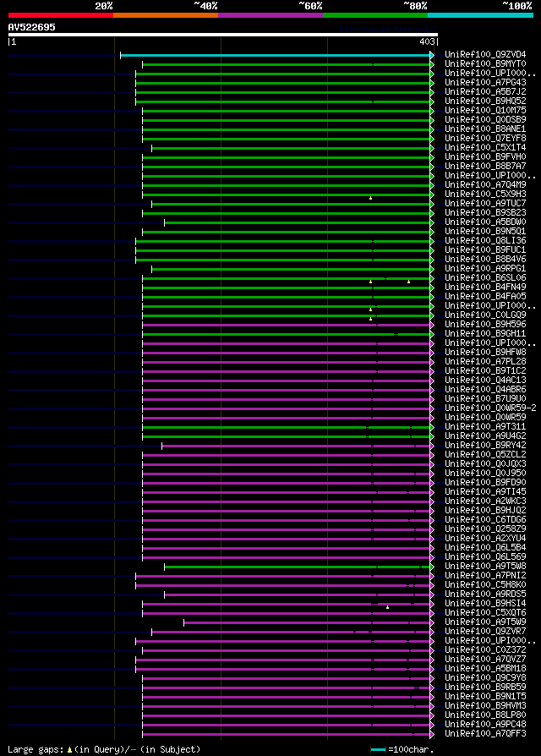This screenshot has width=541, height=756.
Task: Choose the UniRef100_Q4AC13 entry
Action: pyautogui.click(x=485, y=381)
